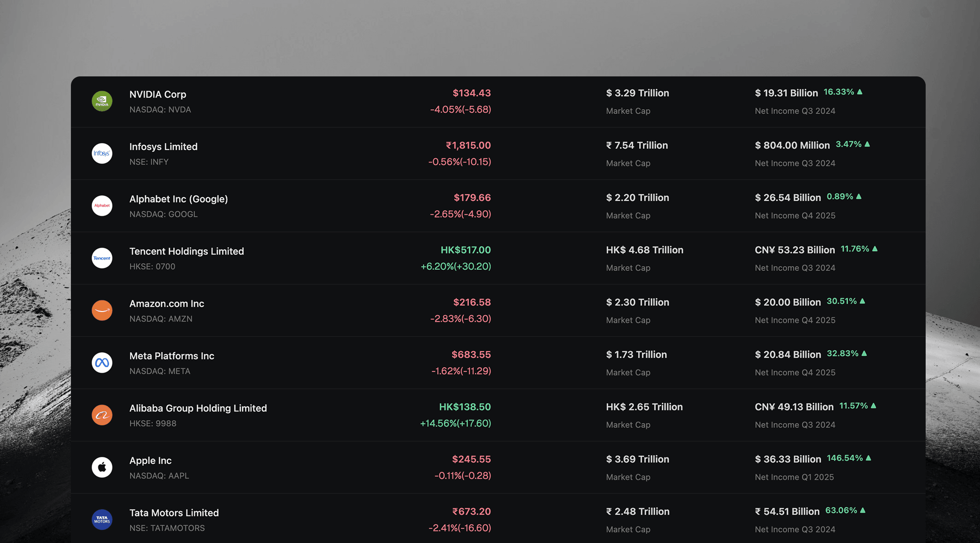The image size is (980, 543).
Task: Click the Tencent logo icon
Action: 102,258
